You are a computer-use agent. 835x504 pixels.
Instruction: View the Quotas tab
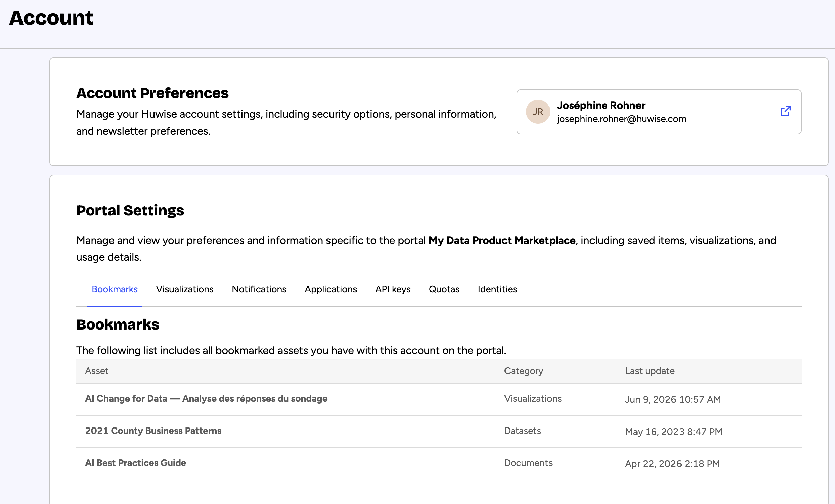[x=444, y=289]
